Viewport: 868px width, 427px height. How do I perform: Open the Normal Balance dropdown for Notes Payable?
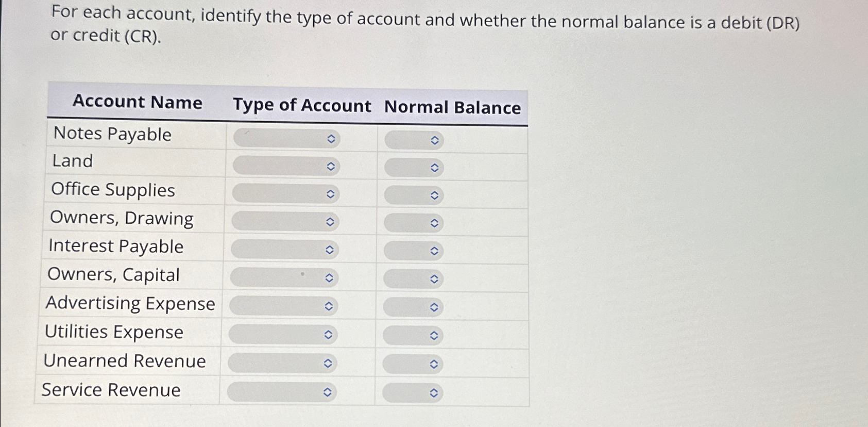[412, 139]
